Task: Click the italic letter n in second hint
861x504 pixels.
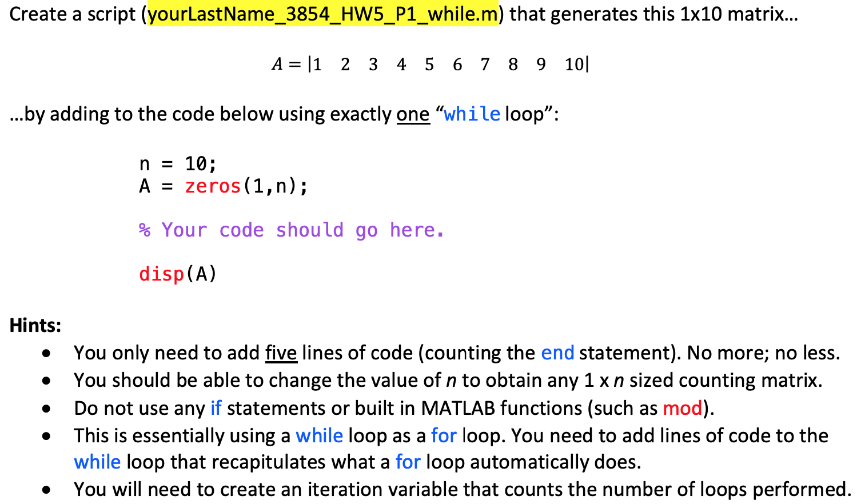Action: [x=451, y=380]
